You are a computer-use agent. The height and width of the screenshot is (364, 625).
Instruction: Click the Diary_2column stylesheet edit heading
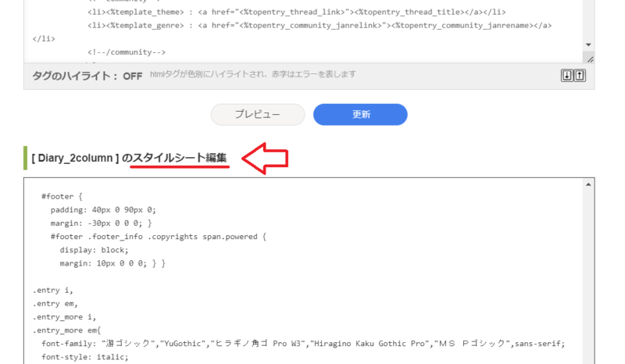[129, 159]
